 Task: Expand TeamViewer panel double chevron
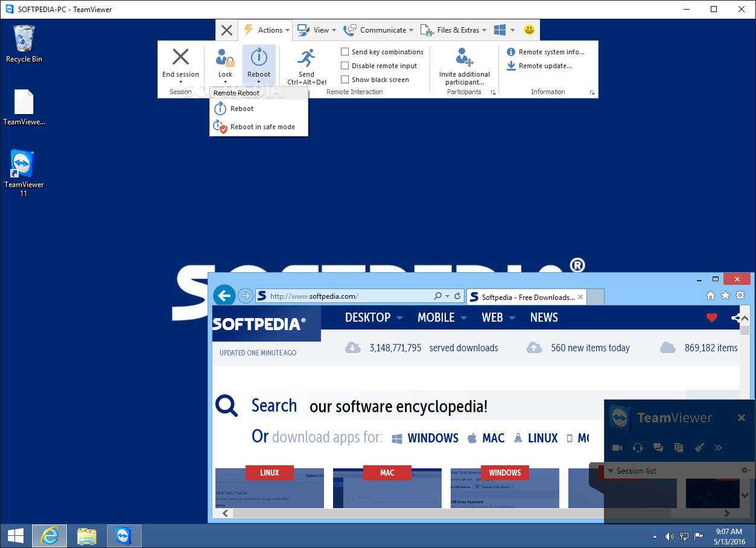click(718, 448)
